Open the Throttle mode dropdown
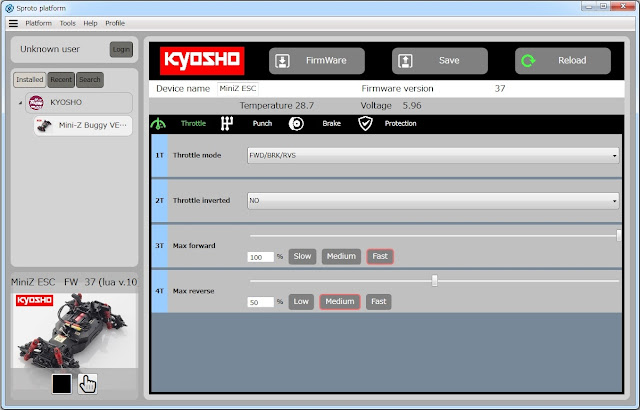Screen dimensions: 640x410 point(433,155)
